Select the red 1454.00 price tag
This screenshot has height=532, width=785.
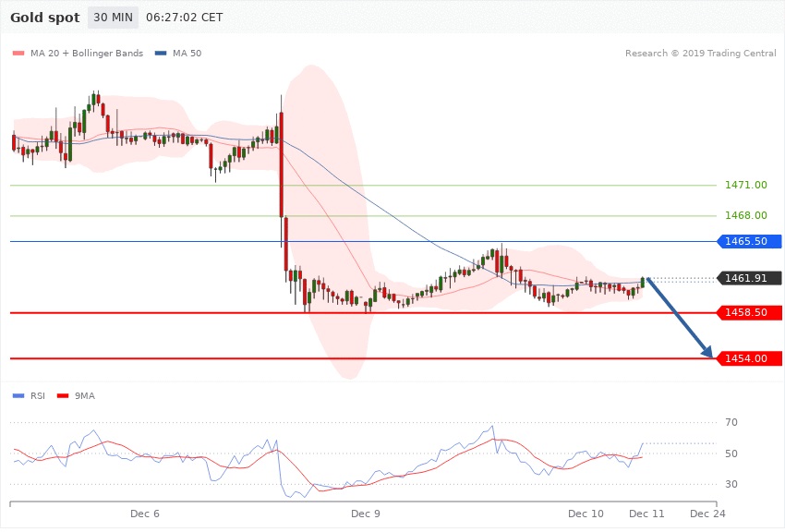tap(749, 358)
